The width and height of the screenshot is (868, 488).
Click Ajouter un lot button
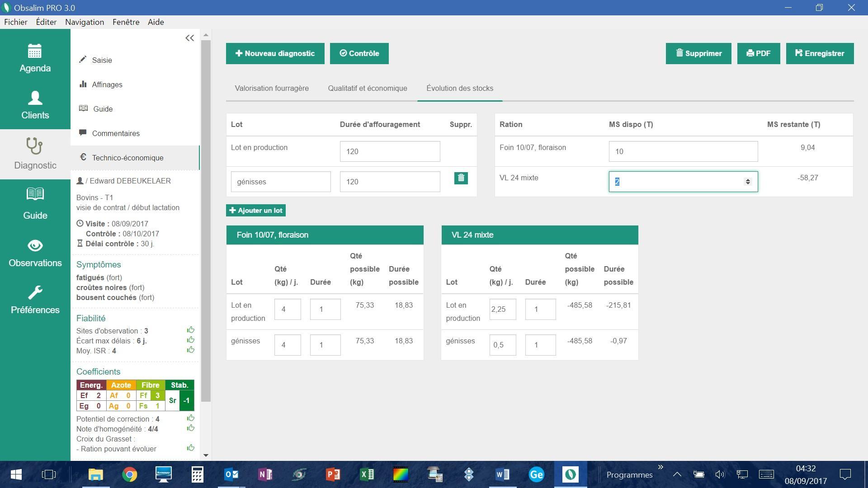tap(256, 211)
